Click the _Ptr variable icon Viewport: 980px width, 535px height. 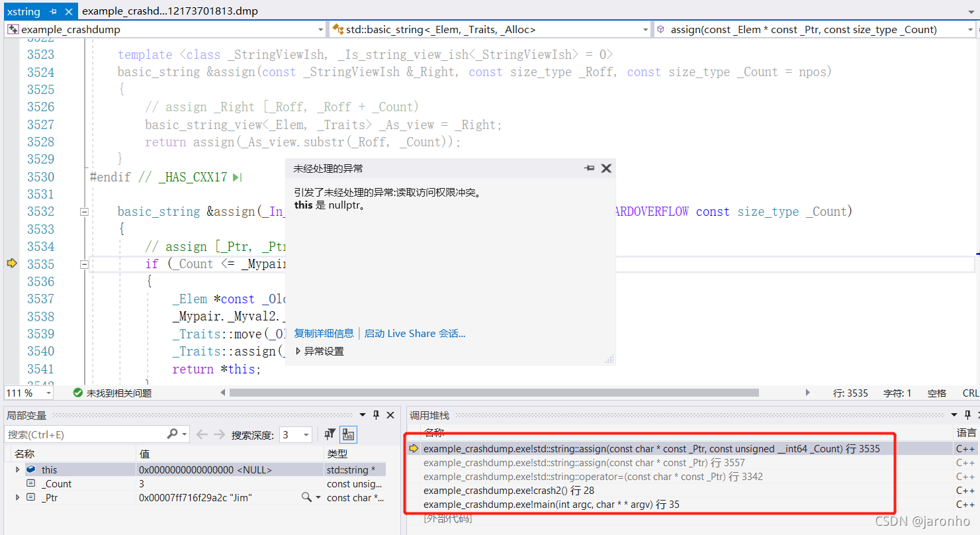click(30, 497)
